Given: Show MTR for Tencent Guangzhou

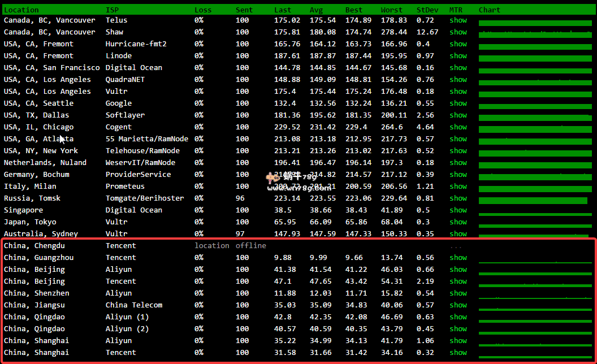Looking at the screenshot, I should pos(458,258).
